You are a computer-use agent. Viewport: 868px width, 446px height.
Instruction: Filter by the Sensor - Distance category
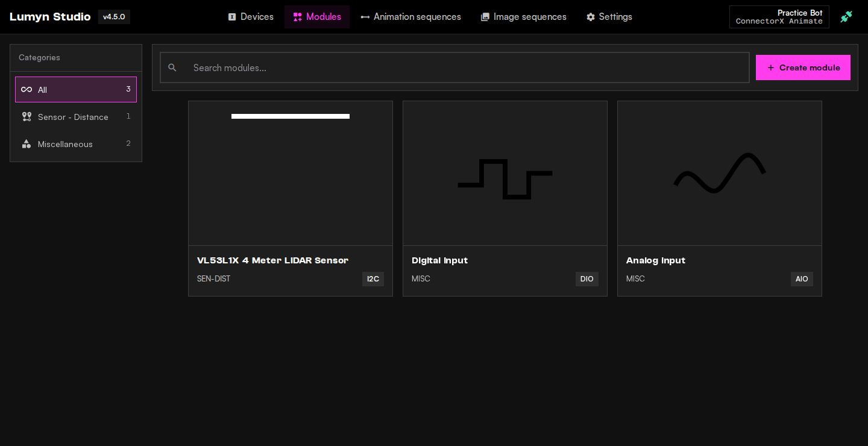[76, 116]
